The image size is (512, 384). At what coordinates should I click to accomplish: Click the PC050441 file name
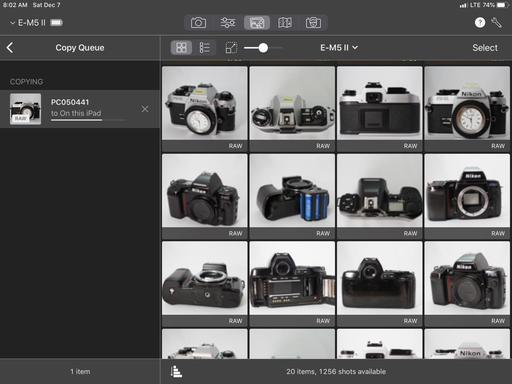tap(70, 102)
